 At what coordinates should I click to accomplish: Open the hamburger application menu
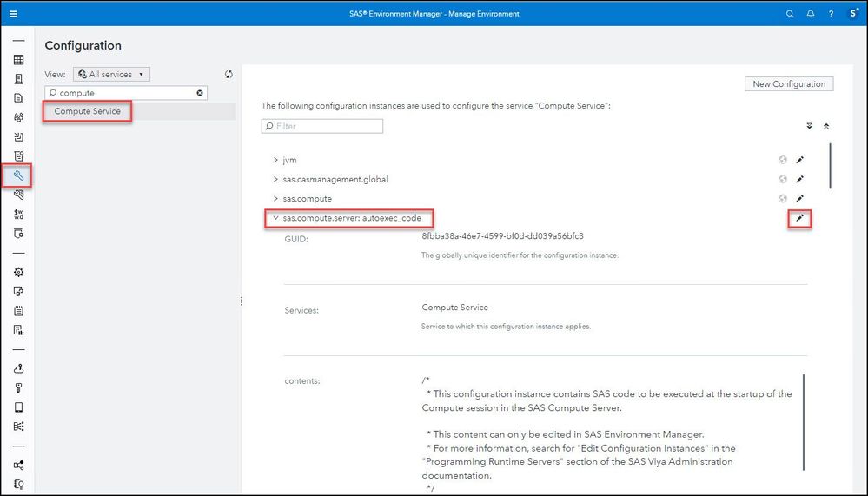(x=13, y=14)
